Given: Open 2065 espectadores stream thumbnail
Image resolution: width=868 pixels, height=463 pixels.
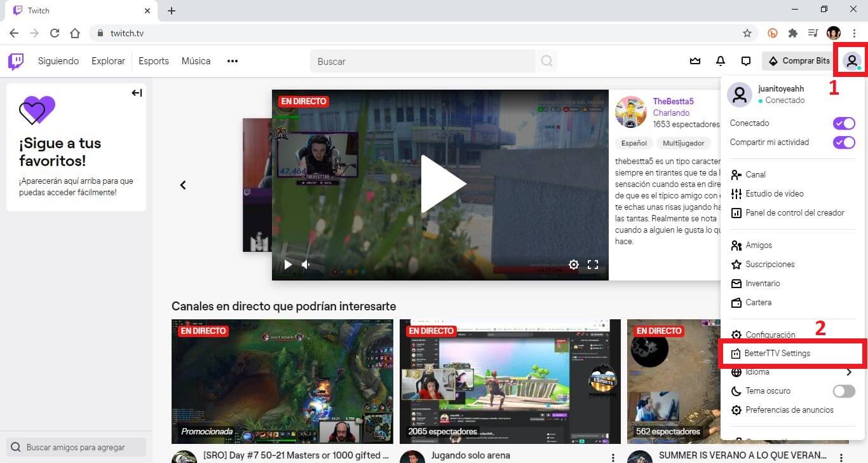Looking at the screenshot, I should pyautogui.click(x=510, y=382).
